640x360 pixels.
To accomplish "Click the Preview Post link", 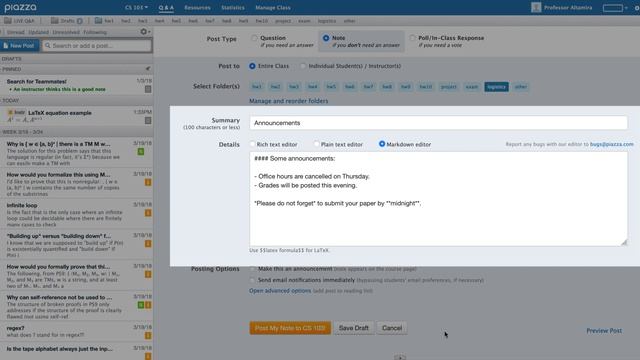I will [604, 331].
